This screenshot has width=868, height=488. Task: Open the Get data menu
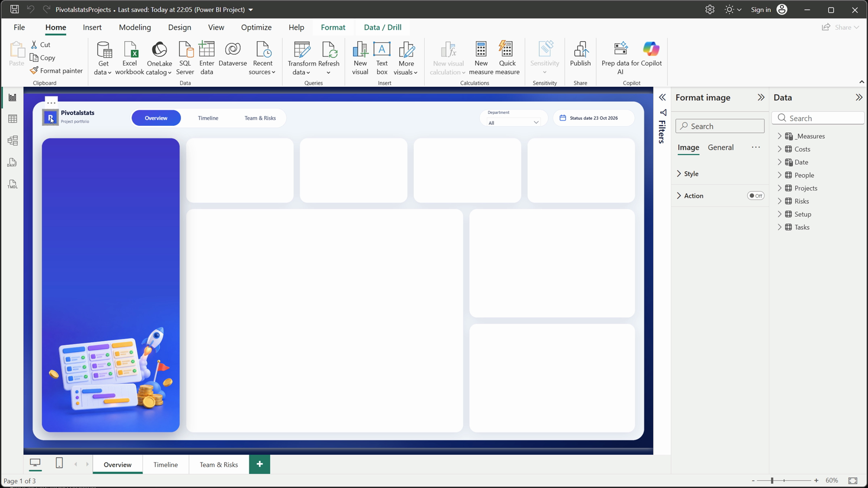103,58
